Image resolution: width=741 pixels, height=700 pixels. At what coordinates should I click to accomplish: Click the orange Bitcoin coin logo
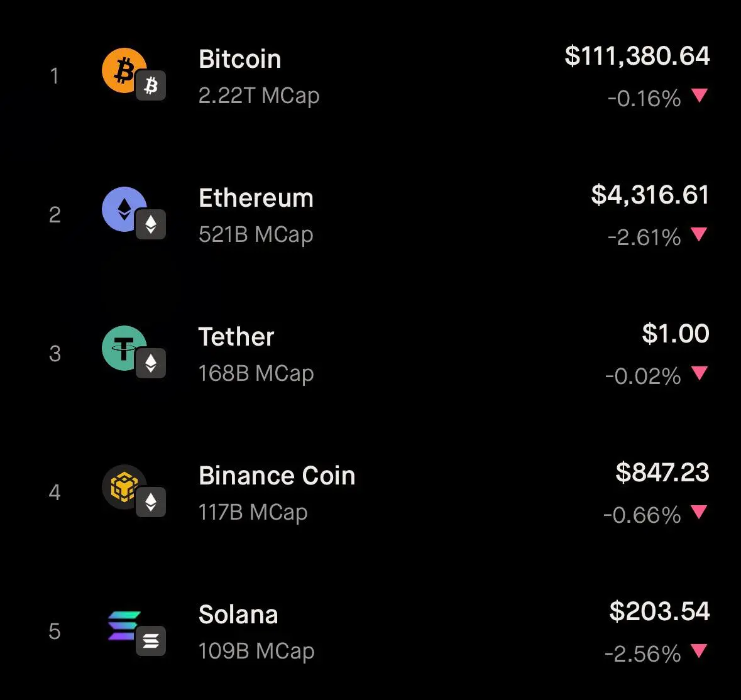tap(124, 70)
